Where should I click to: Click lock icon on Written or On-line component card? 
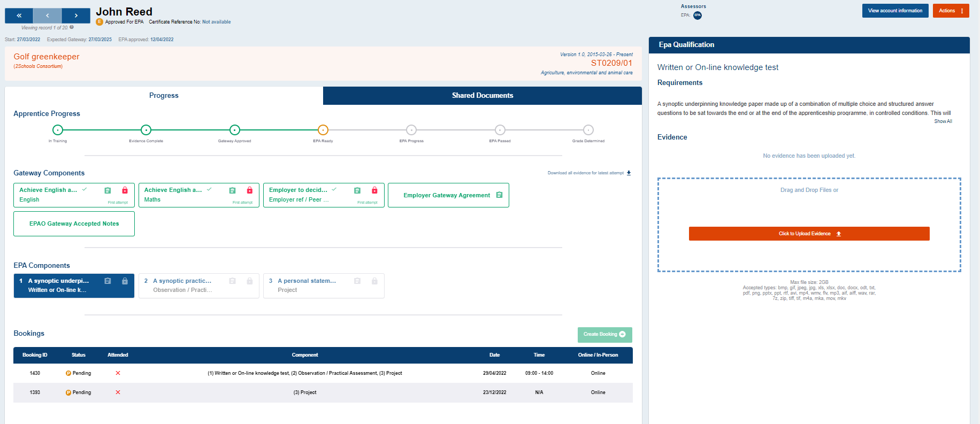pyautogui.click(x=125, y=281)
